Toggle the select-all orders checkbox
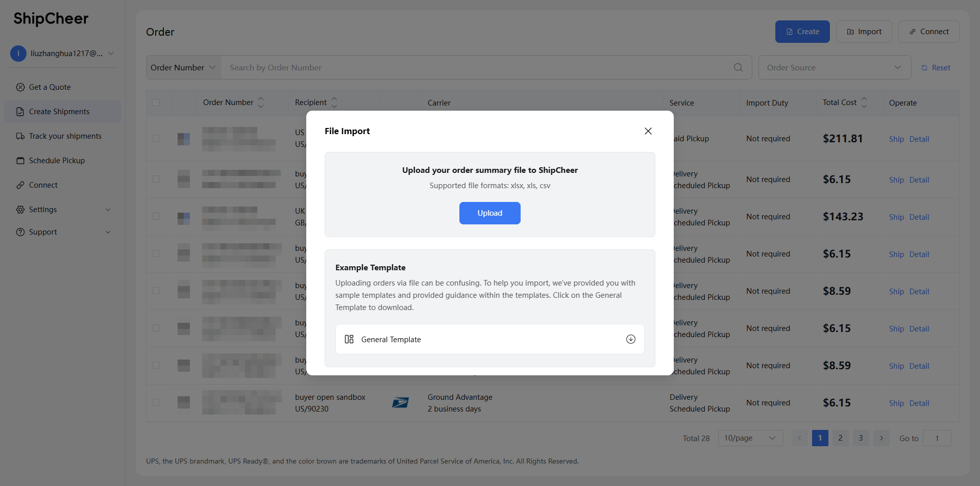The image size is (980, 486). 156,103
